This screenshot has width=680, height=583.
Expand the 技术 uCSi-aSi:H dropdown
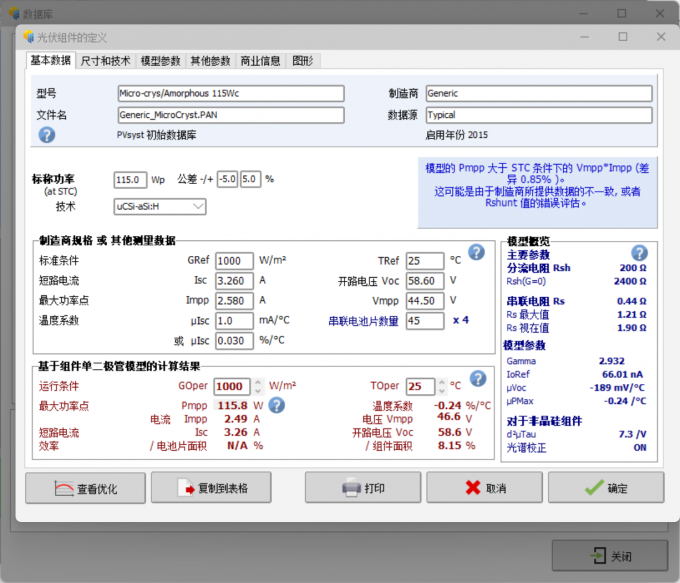coord(198,206)
